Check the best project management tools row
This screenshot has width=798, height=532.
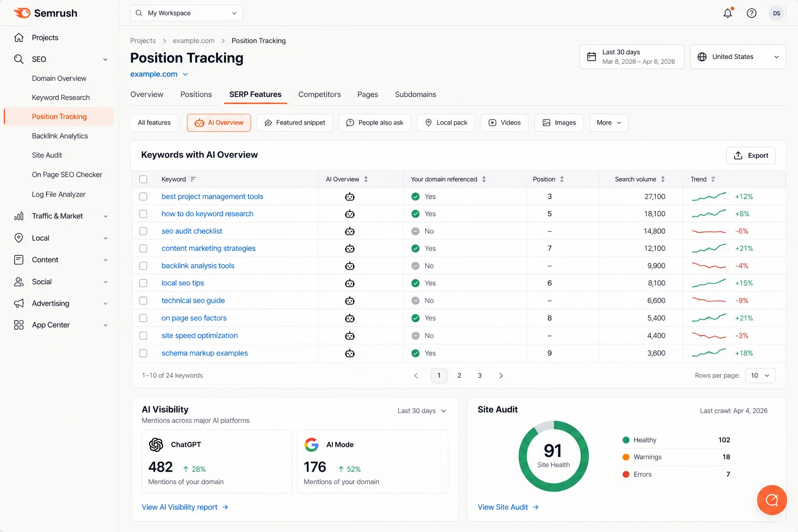click(143, 196)
